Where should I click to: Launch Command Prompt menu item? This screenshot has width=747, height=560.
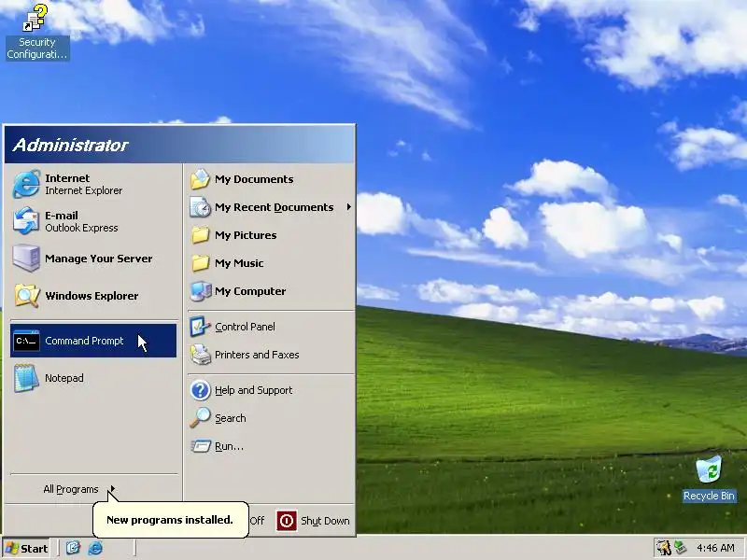click(x=93, y=341)
